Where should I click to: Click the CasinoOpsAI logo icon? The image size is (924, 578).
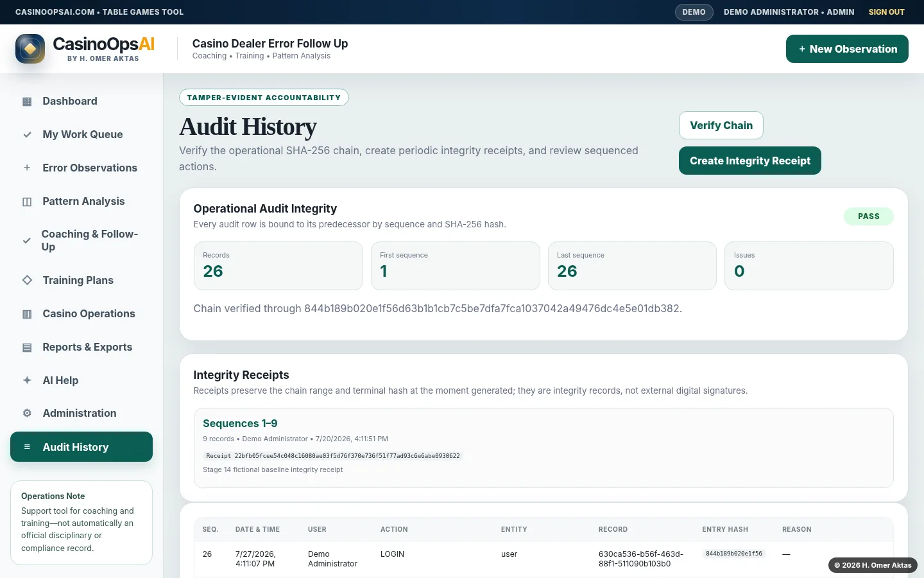30,49
